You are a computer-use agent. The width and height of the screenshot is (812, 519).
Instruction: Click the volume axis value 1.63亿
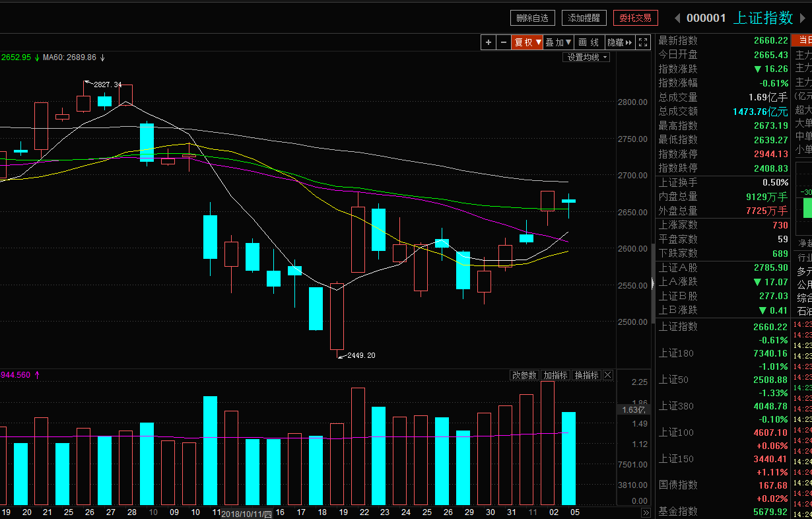pos(633,409)
